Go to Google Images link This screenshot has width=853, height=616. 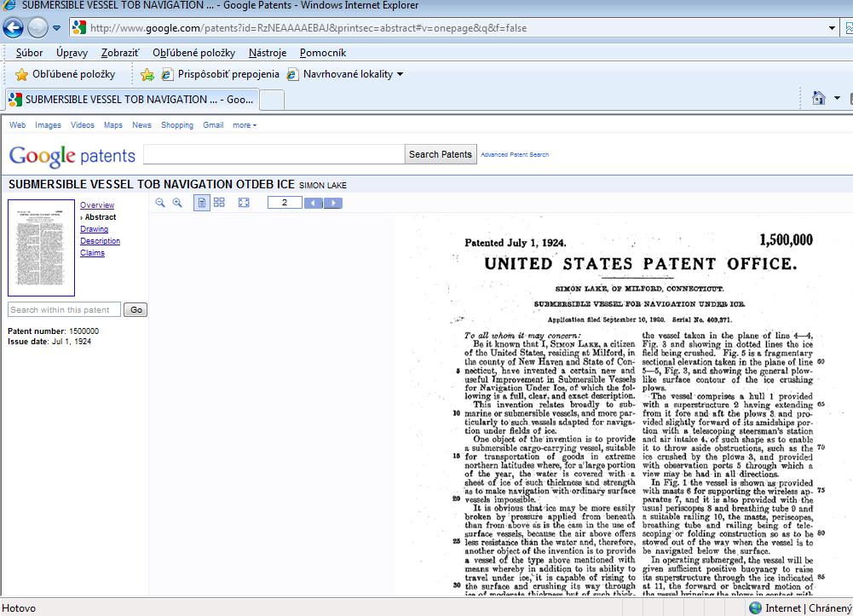48,125
